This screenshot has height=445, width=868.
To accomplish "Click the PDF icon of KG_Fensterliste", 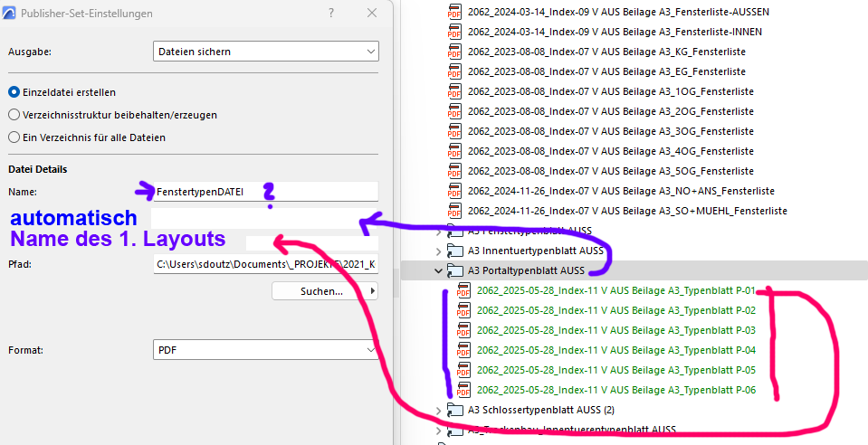I will click(454, 52).
